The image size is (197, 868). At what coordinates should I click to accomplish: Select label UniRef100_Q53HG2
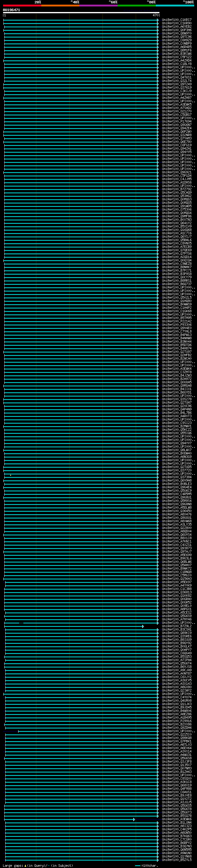pyautogui.click(x=176, y=196)
